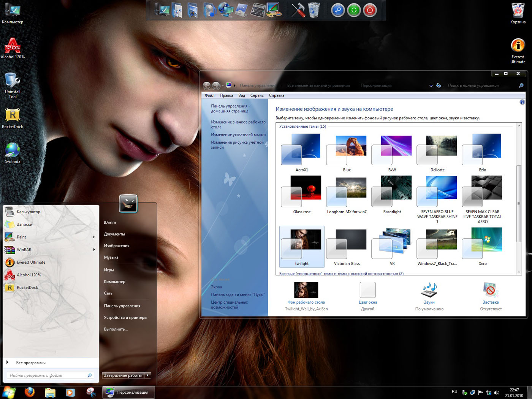Screen dimensions: 532x399
Task: Open the Сервис menu
Action: coord(257,95)
